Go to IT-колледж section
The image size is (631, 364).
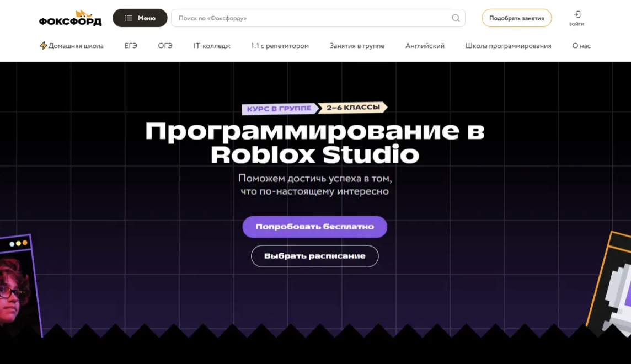pyautogui.click(x=212, y=46)
